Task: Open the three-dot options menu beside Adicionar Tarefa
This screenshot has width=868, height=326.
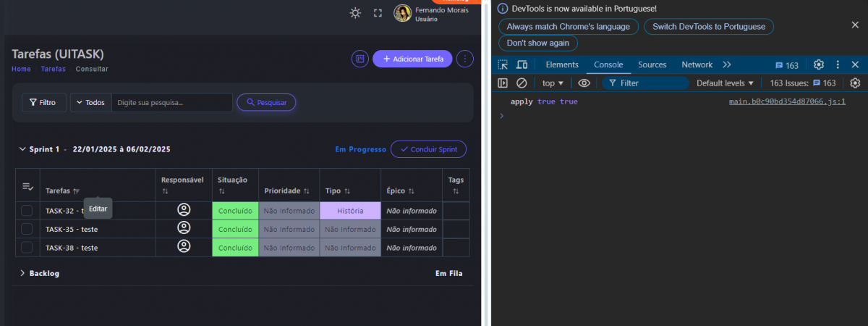Action: coord(466,59)
